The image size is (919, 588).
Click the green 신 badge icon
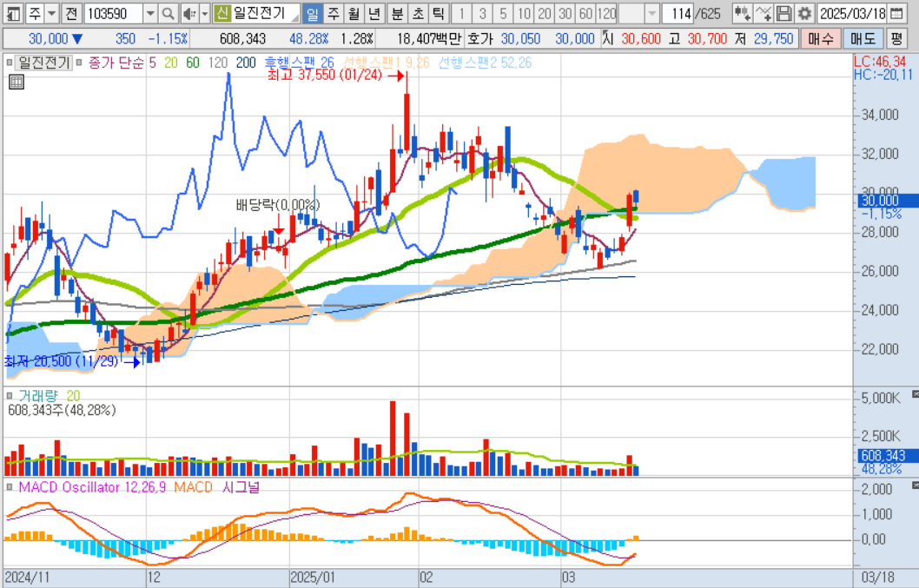click(x=221, y=13)
